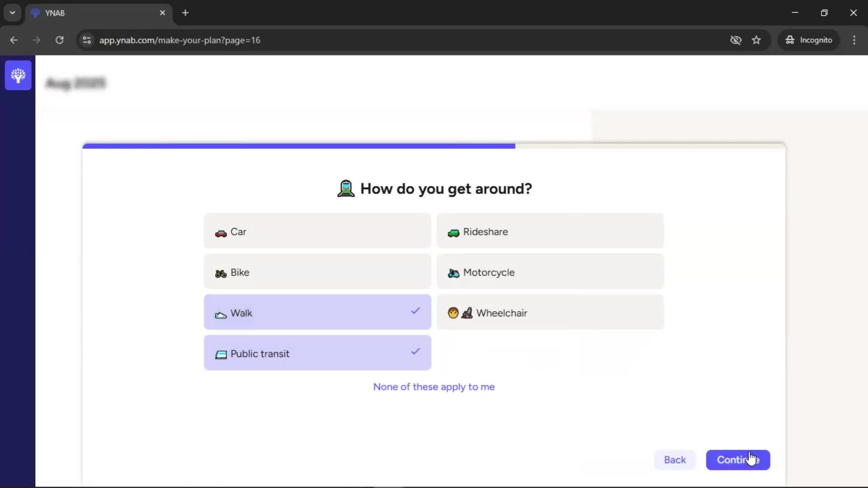Deselect the Walk option

click(x=317, y=313)
